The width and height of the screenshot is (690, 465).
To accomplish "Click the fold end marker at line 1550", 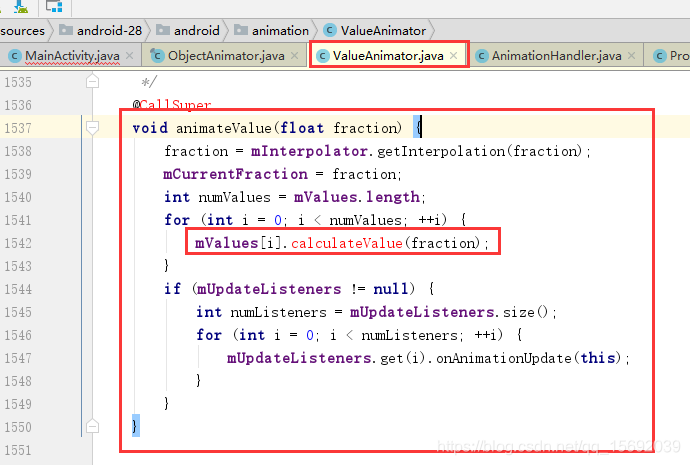I will [92, 427].
